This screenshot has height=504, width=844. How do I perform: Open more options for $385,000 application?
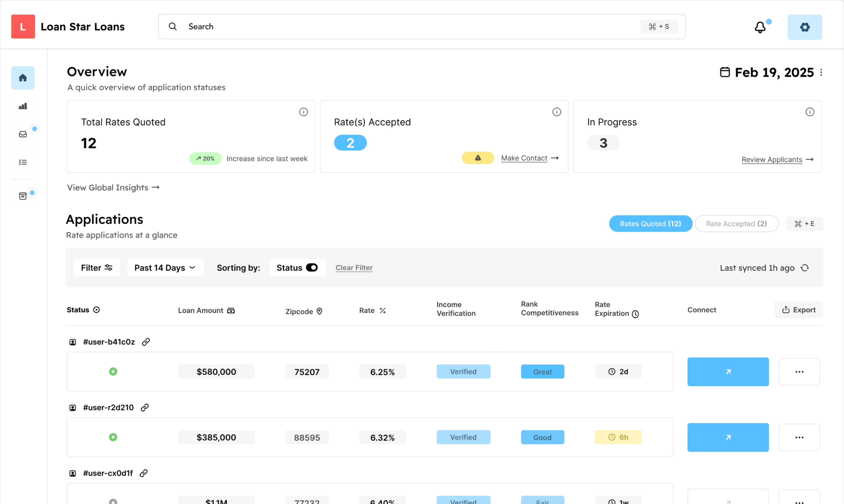tap(799, 437)
